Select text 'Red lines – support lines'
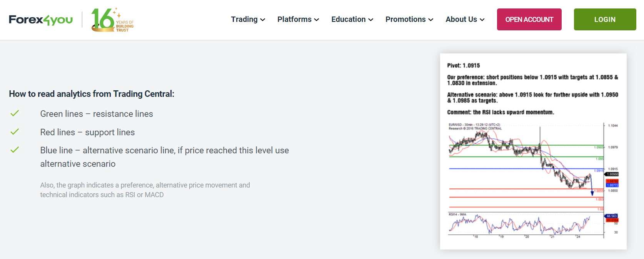This screenshot has width=644, height=259. (x=87, y=132)
